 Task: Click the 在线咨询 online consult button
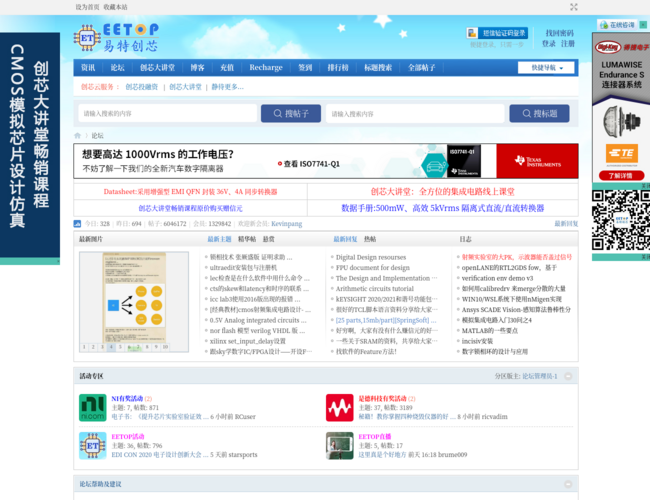point(617,25)
